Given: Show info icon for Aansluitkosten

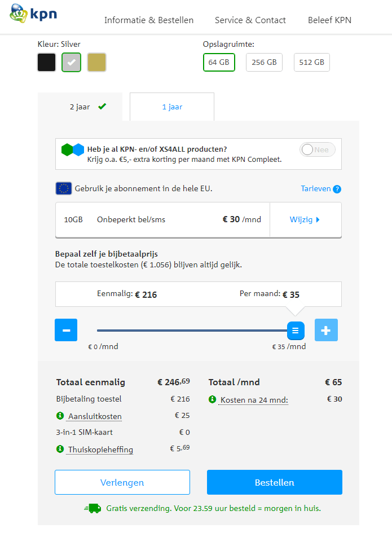Looking at the screenshot, I should [x=60, y=415].
